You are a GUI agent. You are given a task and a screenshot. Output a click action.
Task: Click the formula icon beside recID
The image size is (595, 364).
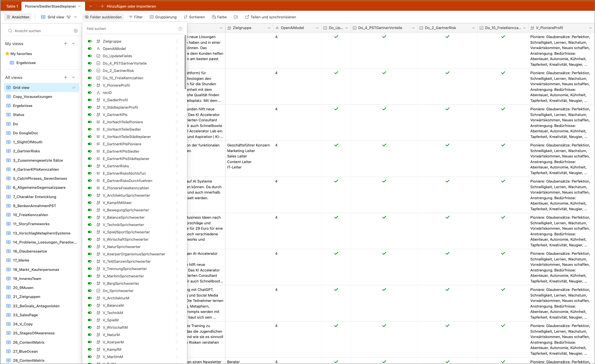coord(98,93)
